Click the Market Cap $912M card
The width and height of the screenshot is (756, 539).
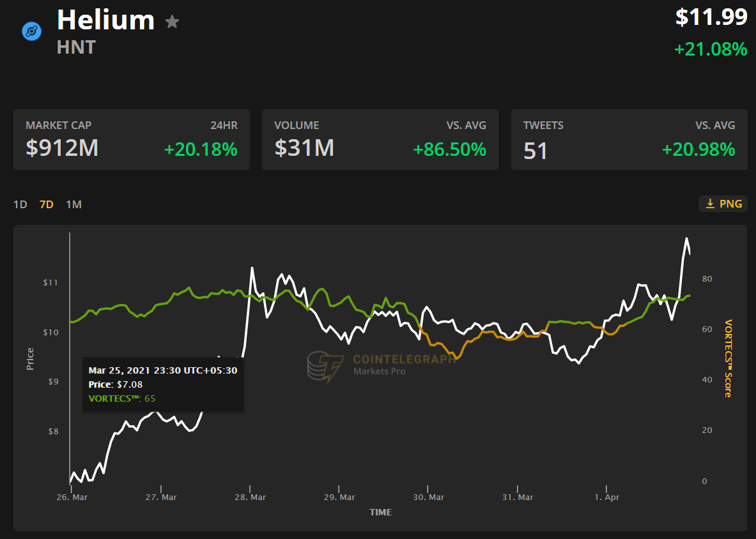131,139
